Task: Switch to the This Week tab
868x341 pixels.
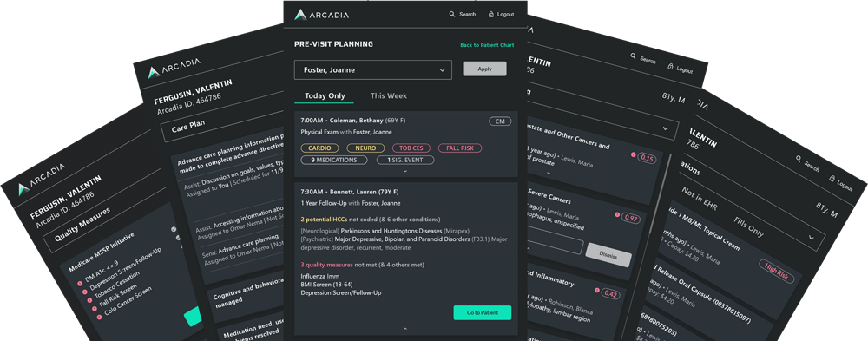Action: point(389,95)
